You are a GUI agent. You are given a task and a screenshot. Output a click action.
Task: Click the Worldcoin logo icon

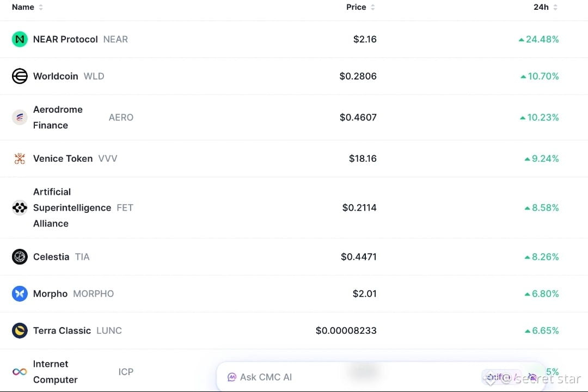pyautogui.click(x=20, y=76)
